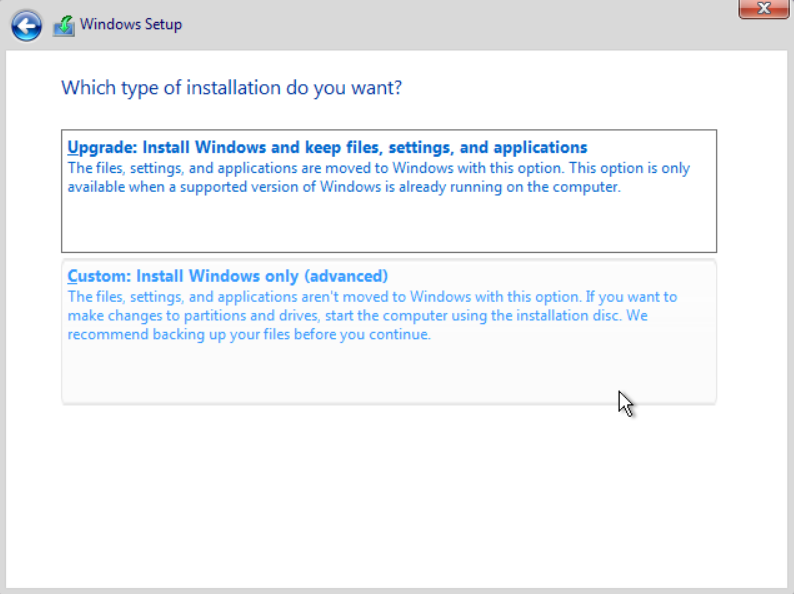This screenshot has width=794, height=594.
Task: Click "settings, and applications" in the Upgrade title
Action: [x=488, y=147]
